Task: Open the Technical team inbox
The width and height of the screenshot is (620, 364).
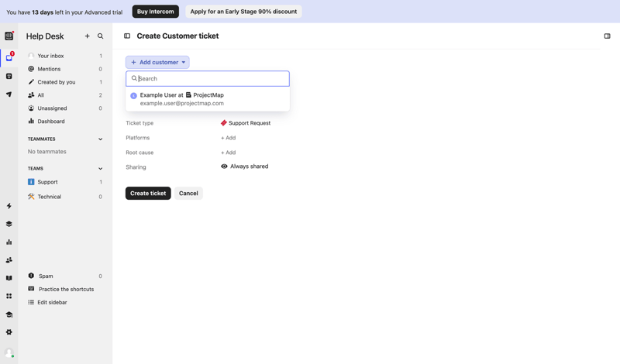Action: pos(65,197)
